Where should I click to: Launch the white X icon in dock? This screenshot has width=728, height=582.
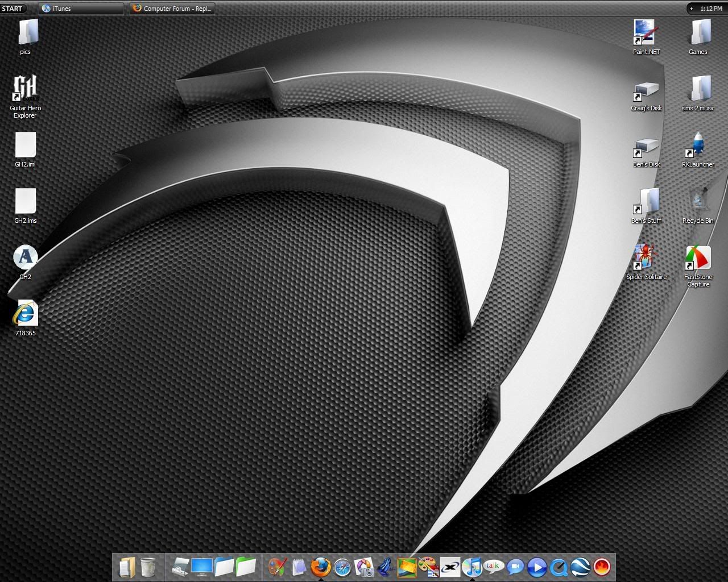(450, 567)
